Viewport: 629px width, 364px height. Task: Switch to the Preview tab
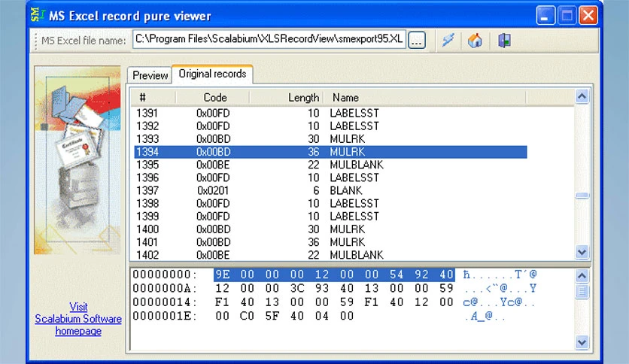tap(150, 75)
